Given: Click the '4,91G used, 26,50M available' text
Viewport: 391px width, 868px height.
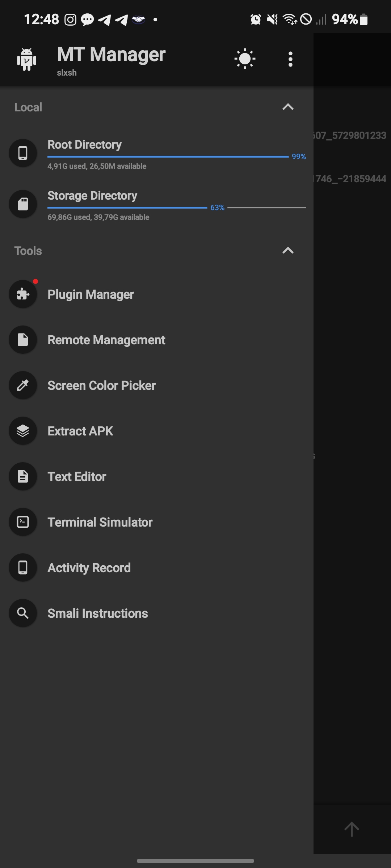Looking at the screenshot, I should click(97, 166).
